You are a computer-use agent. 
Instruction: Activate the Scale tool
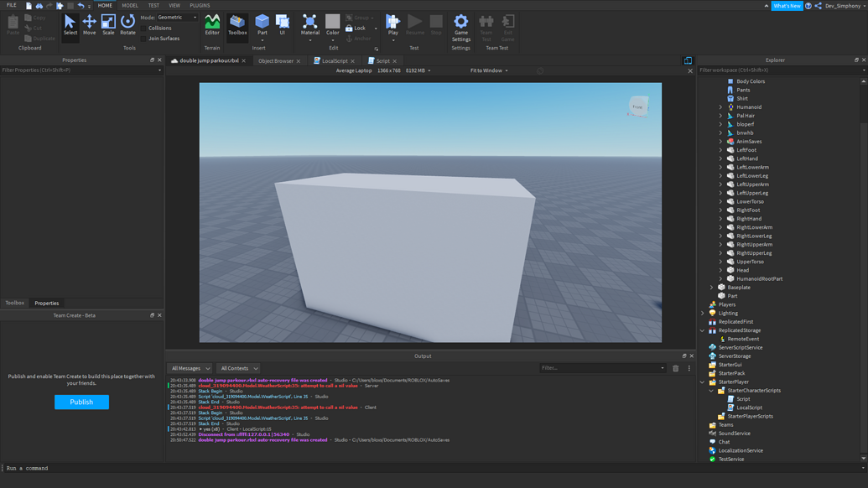point(108,25)
